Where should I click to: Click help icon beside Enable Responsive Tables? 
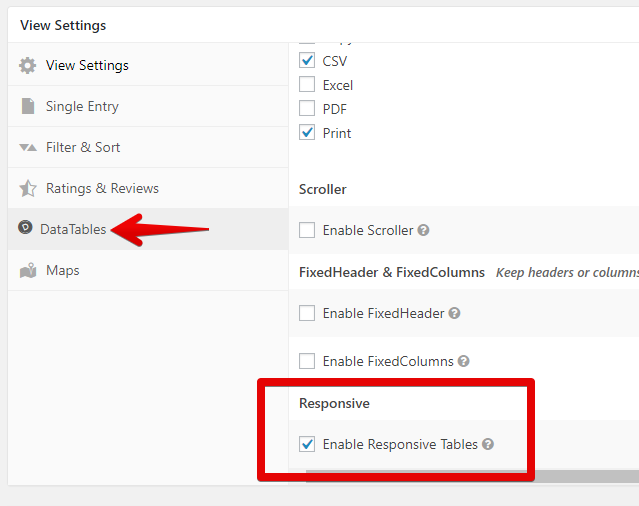(488, 444)
